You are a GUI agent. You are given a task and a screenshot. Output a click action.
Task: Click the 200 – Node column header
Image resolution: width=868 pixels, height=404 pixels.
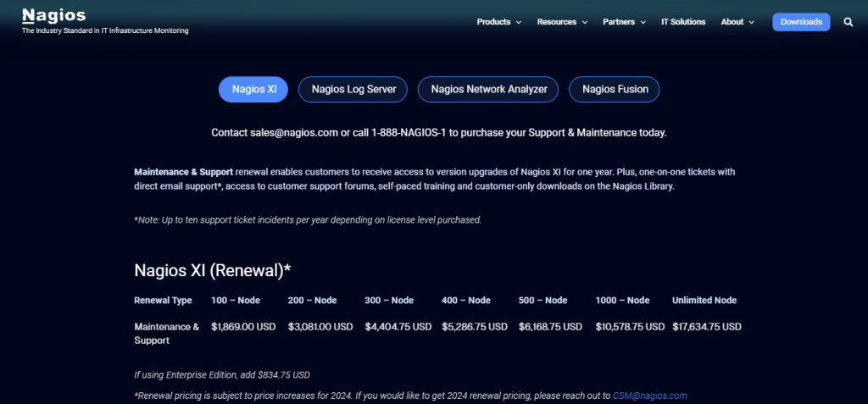[x=312, y=301]
